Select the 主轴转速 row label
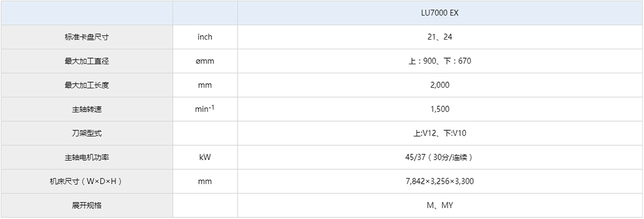644x219 pixels. pos(86,109)
